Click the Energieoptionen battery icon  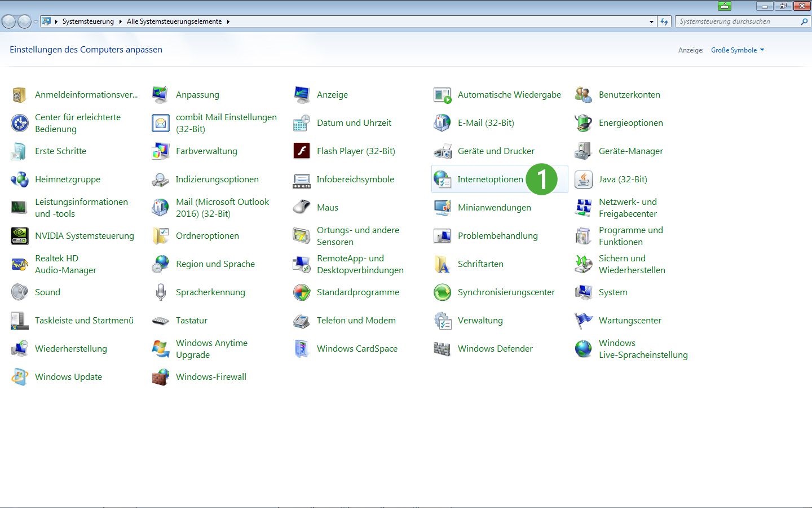coord(583,123)
